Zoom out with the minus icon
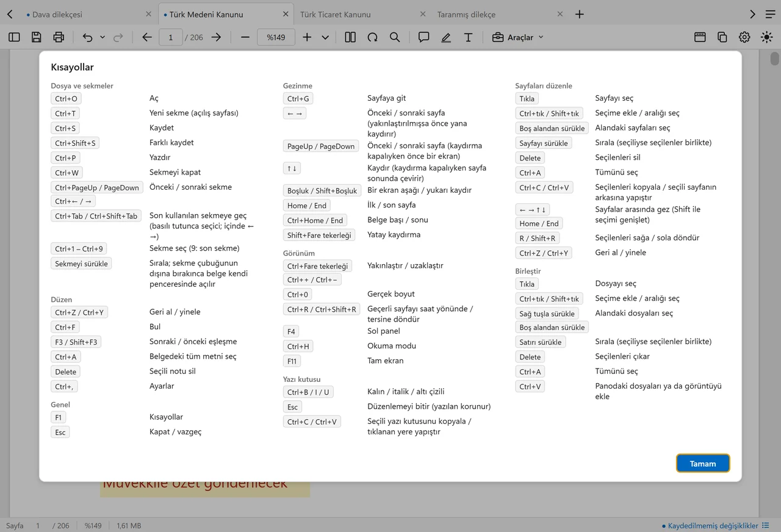Screen dimensions: 781x532 (x=245, y=37)
